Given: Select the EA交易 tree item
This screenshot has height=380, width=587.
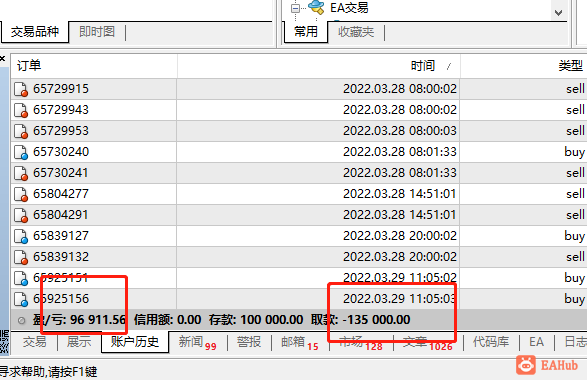Looking at the screenshot, I should [349, 7].
